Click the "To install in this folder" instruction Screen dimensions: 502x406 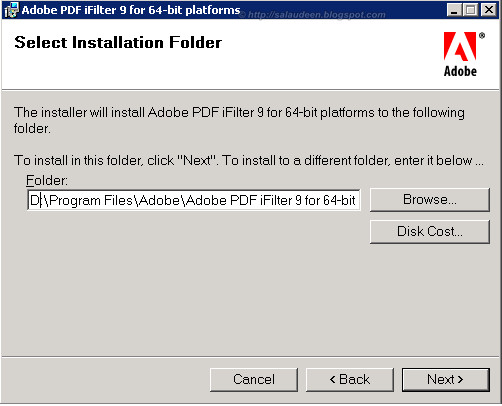(x=249, y=161)
